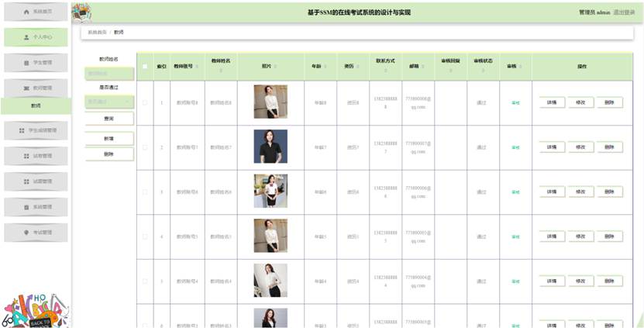Viewport: 644px width, 328px height.
Task: Expand 系统管理 sidebar menu
Action: pos(36,207)
